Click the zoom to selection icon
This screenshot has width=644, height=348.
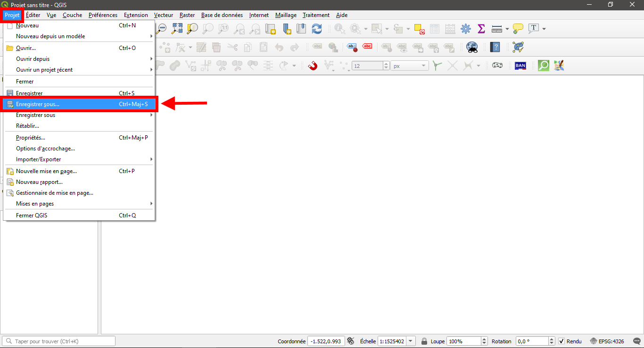pyautogui.click(x=192, y=29)
